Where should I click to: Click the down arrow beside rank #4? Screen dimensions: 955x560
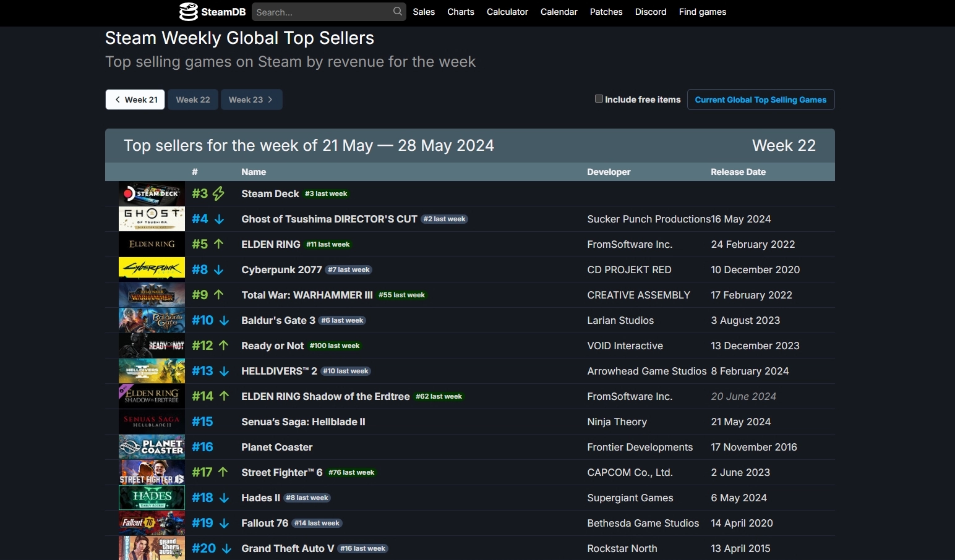(219, 219)
